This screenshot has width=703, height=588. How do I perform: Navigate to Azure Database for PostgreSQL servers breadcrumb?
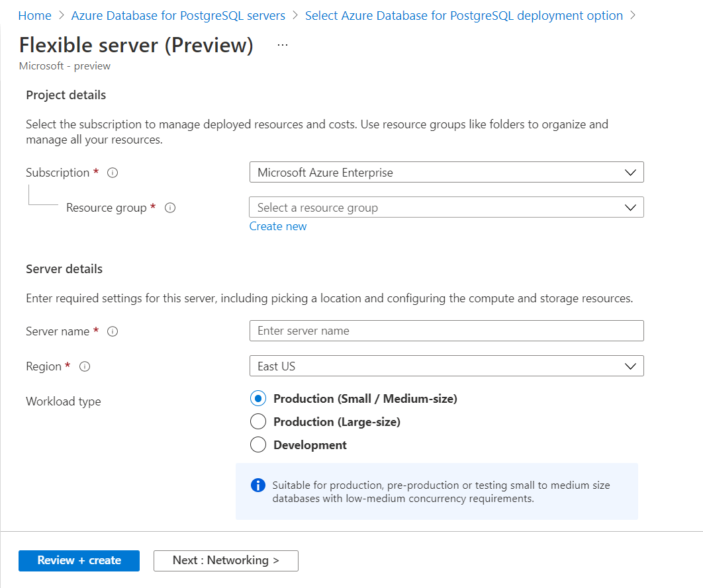pos(178,15)
